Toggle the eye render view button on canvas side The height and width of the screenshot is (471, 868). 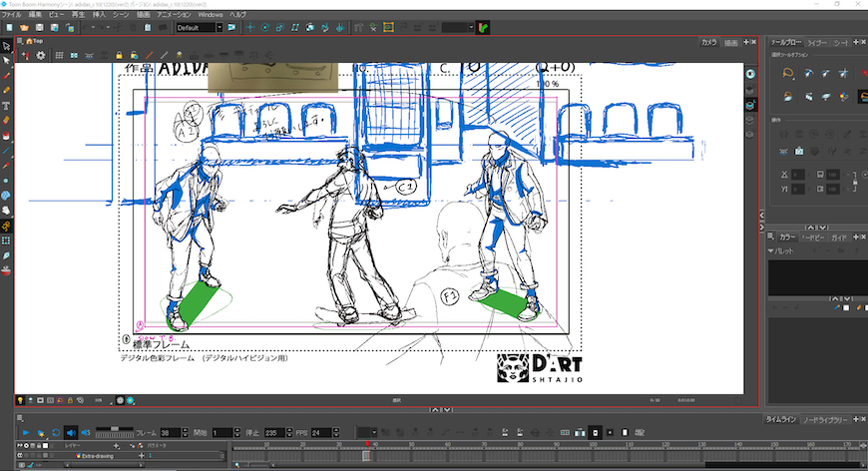750,74
